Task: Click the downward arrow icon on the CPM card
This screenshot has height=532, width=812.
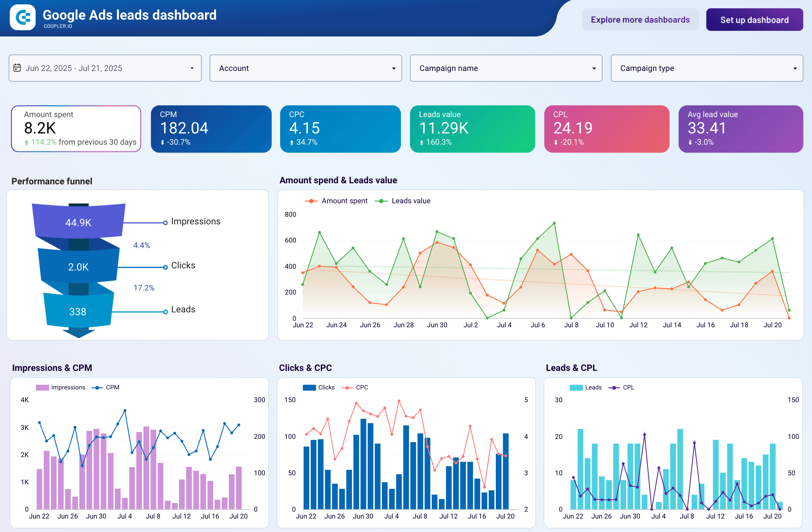Action: click(x=163, y=143)
